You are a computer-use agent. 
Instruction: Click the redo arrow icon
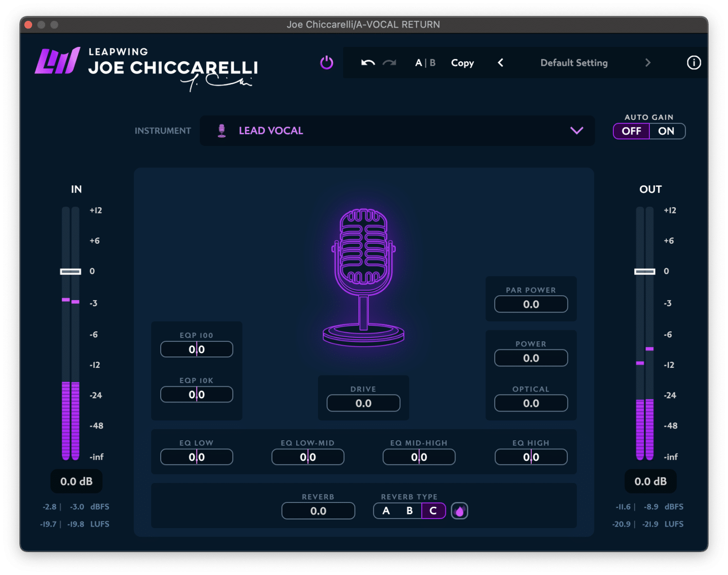389,63
